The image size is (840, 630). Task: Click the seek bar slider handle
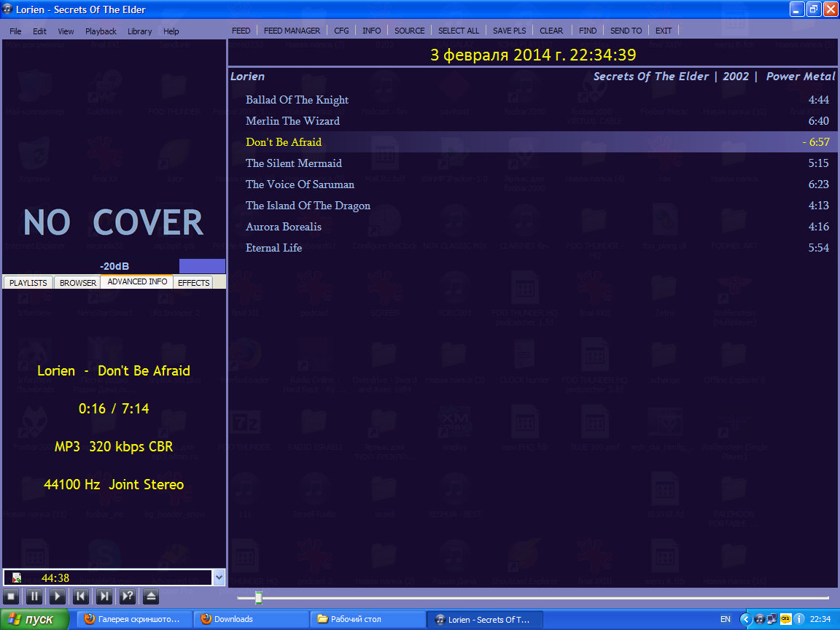tap(258, 598)
